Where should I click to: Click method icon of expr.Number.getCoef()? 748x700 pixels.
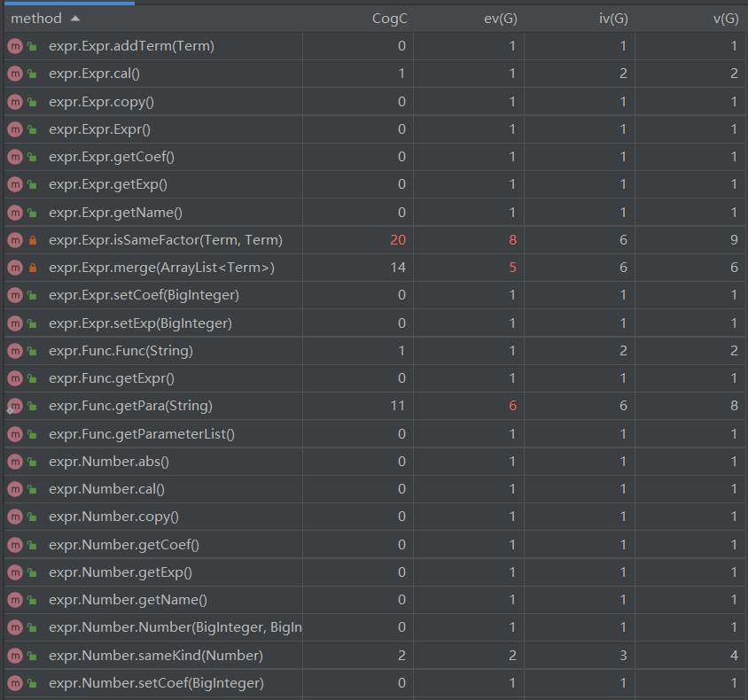pos(15,545)
